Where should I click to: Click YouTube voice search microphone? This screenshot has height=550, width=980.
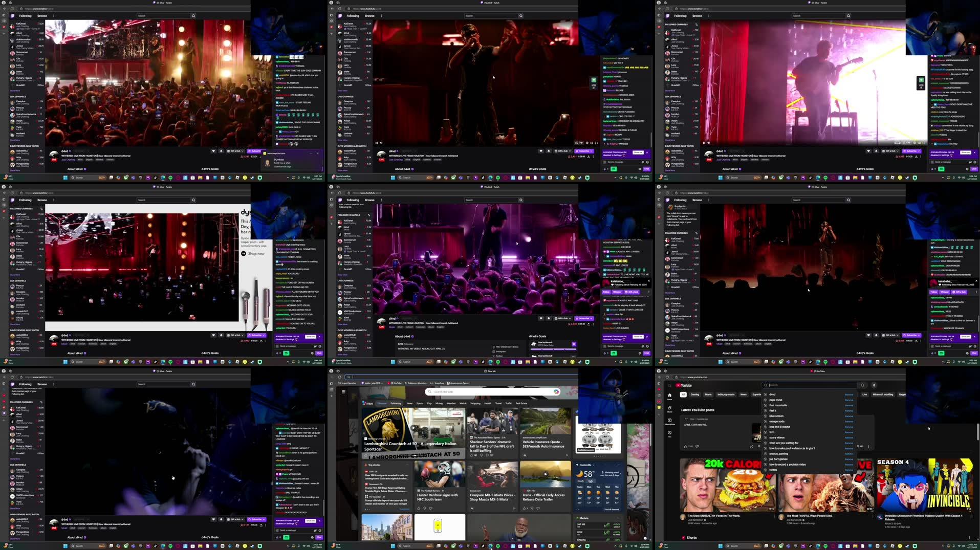coord(874,385)
